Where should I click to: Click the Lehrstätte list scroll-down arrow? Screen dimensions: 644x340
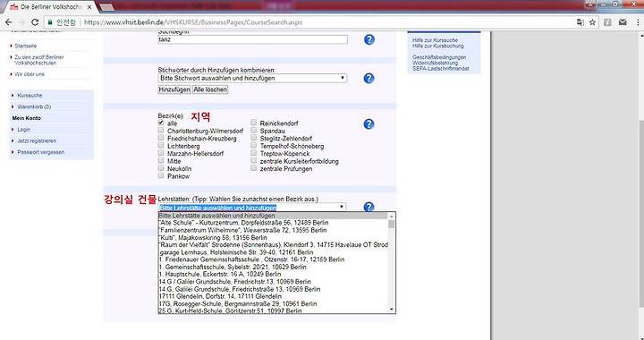coord(392,310)
